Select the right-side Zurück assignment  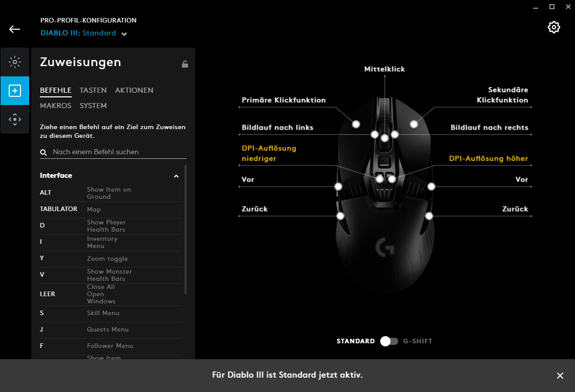[x=515, y=209]
